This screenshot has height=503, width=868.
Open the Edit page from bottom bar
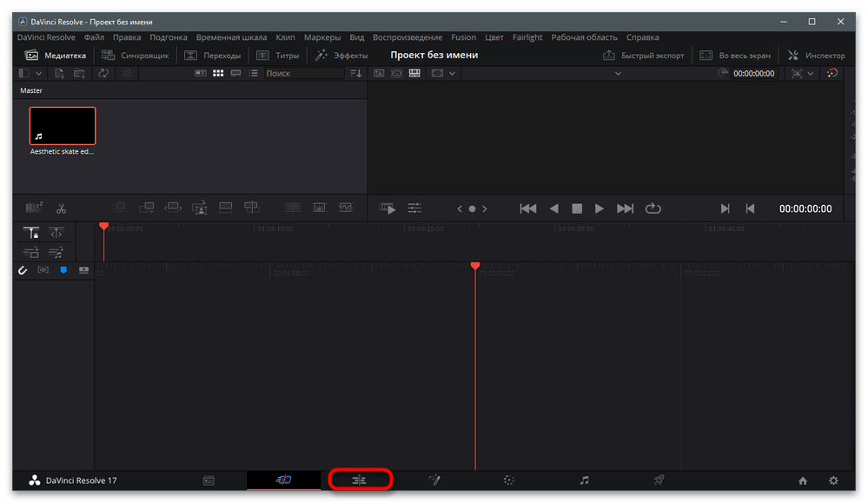click(360, 480)
